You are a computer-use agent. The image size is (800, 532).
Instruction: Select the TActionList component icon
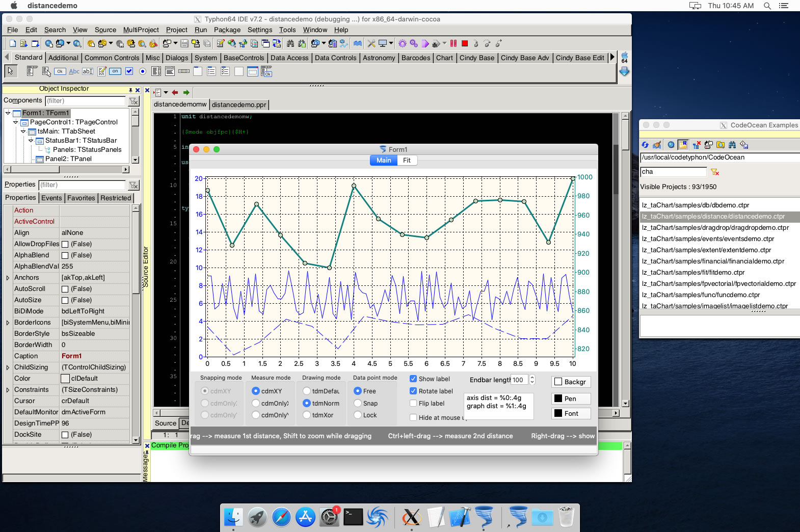point(266,72)
